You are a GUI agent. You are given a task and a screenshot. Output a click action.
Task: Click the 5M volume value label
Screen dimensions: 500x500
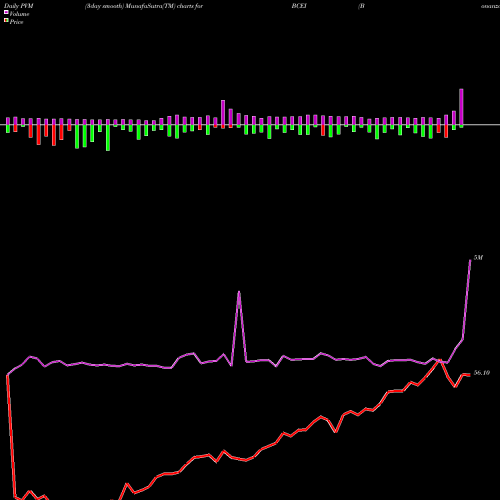(478, 258)
